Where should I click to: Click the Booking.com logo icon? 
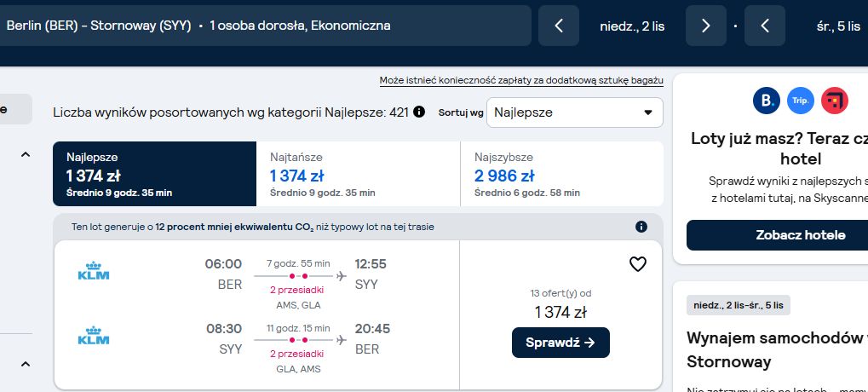[766, 101]
